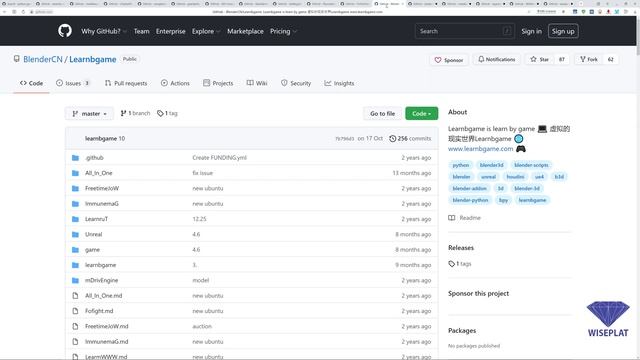The image size is (640, 360).
Task: Switch to the Security tab
Action: click(296, 83)
